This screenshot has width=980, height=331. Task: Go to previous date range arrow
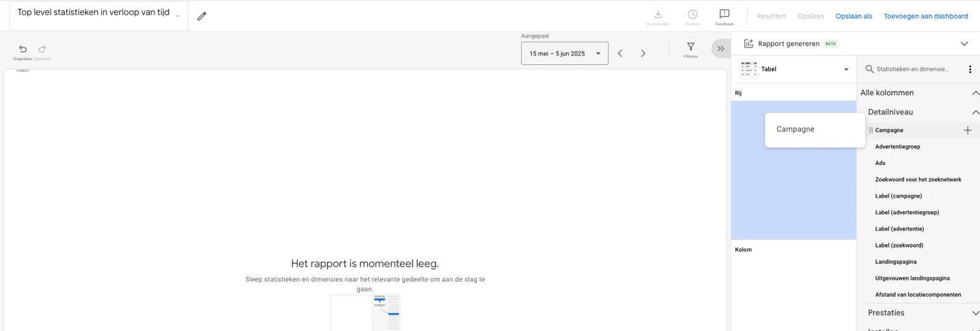[x=620, y=53]
